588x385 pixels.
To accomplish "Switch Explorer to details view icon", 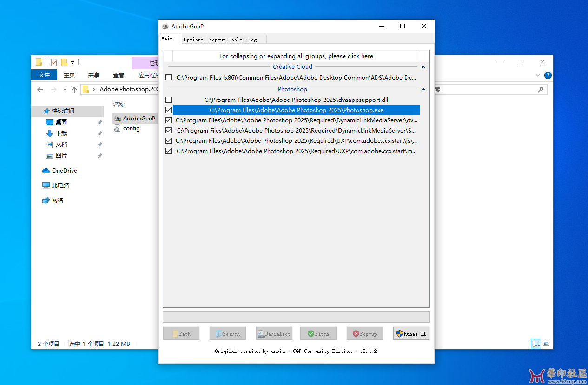I will click(x=536, y=344).
